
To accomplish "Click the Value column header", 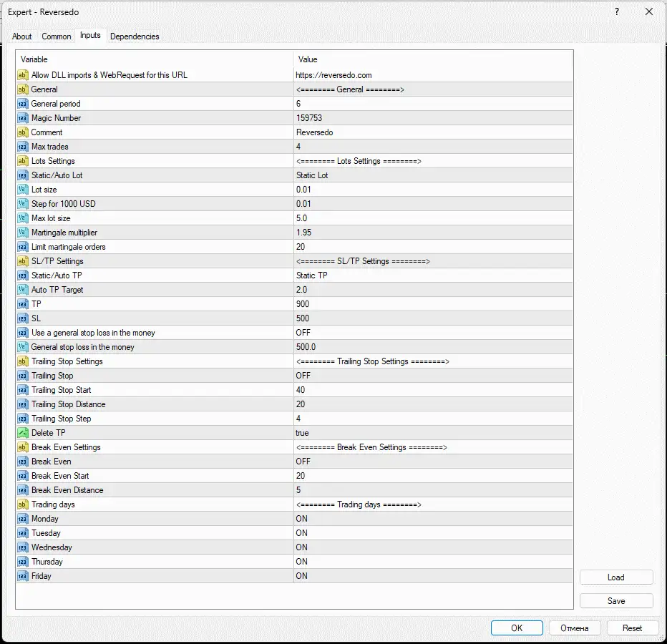I will pyautogui.click(x=308, y=59).
